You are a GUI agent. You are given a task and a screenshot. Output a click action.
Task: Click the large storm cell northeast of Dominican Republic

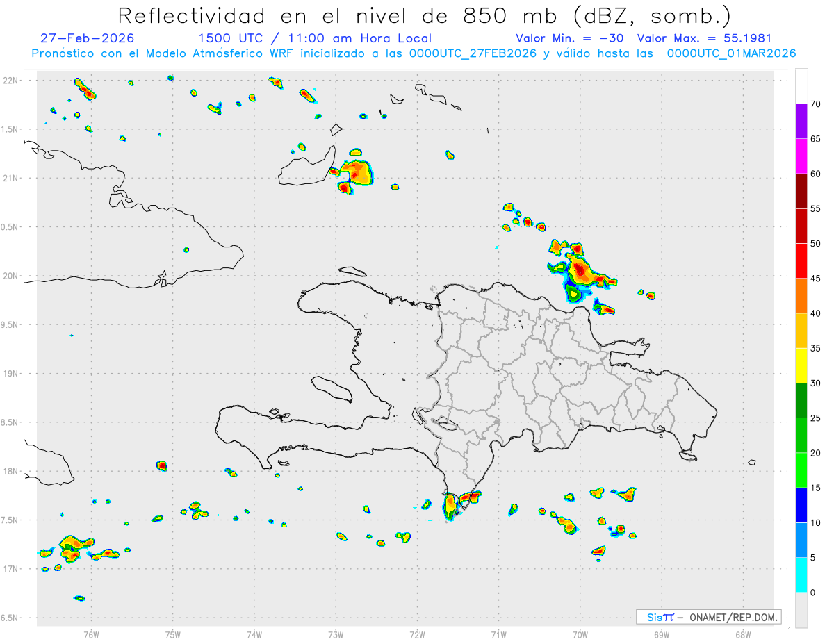point(581,272)
